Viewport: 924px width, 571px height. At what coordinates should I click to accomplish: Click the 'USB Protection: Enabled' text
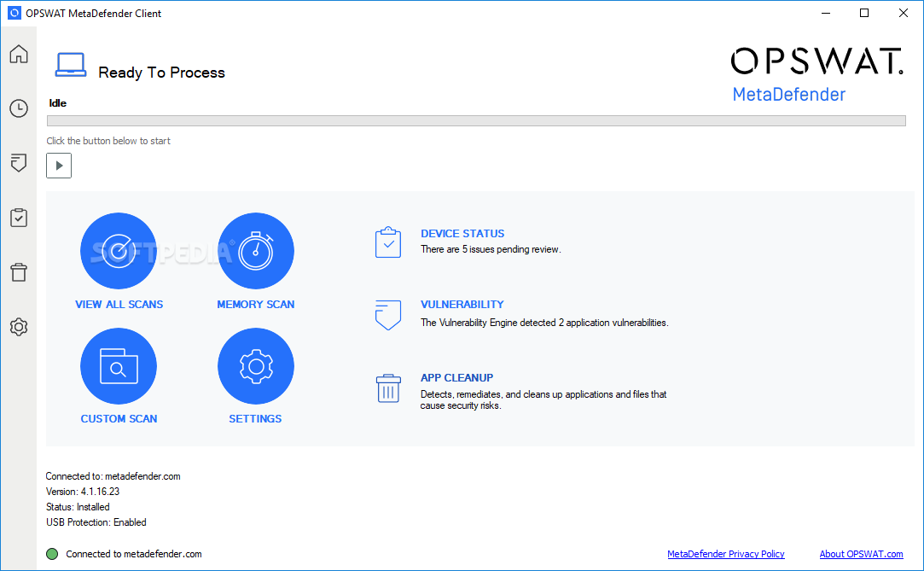[x=96, y=522]
